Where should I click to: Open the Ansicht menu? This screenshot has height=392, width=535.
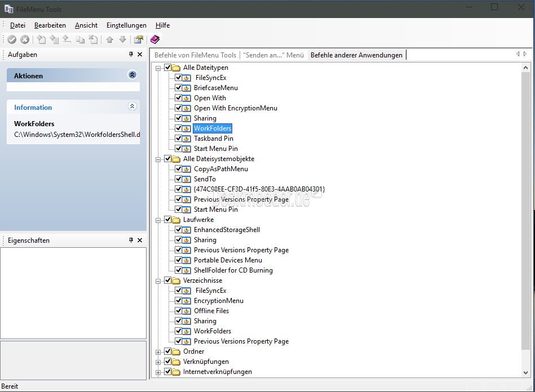(86, 25)
